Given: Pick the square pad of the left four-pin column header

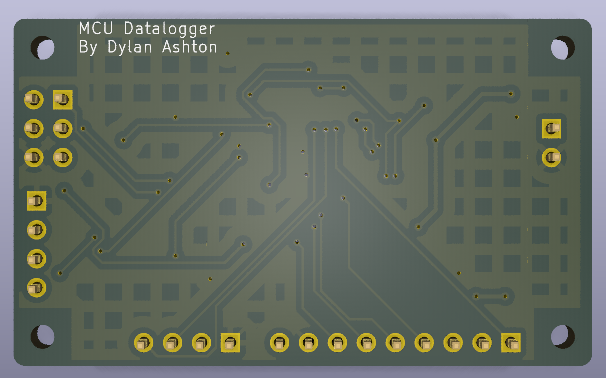Looking at the screenshot, I should coord(37,201).
